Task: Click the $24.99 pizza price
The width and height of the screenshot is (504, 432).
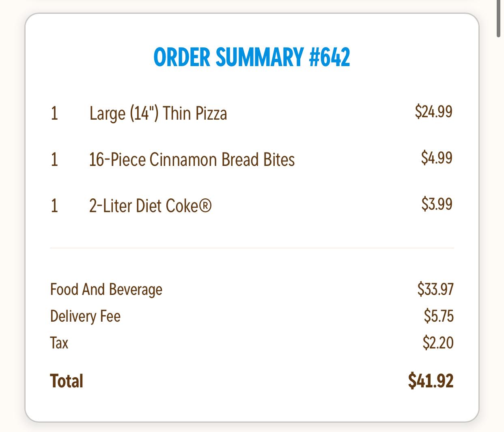Action: click(433, 111)
